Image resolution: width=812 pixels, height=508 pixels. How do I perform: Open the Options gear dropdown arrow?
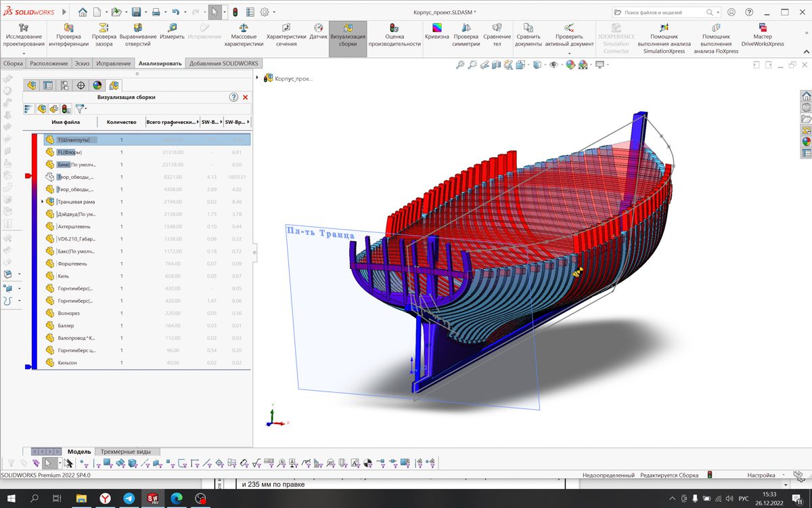click(273, 12)
